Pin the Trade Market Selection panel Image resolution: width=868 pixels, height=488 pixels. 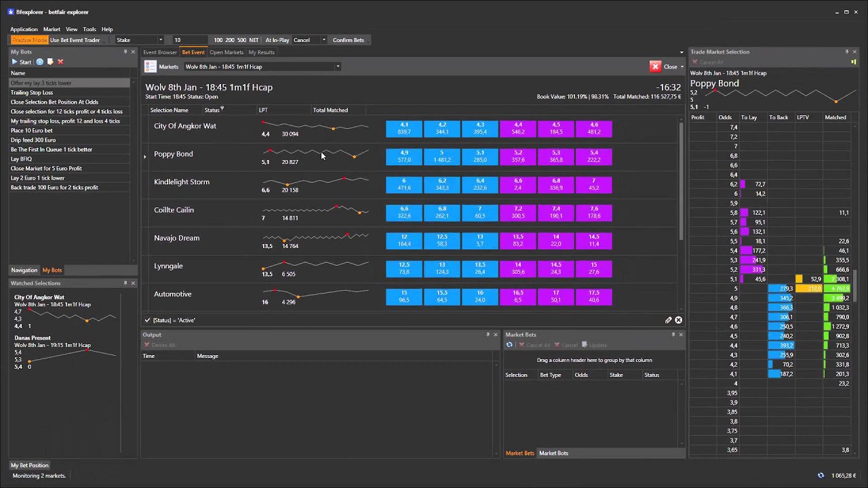tap(846, 52)
